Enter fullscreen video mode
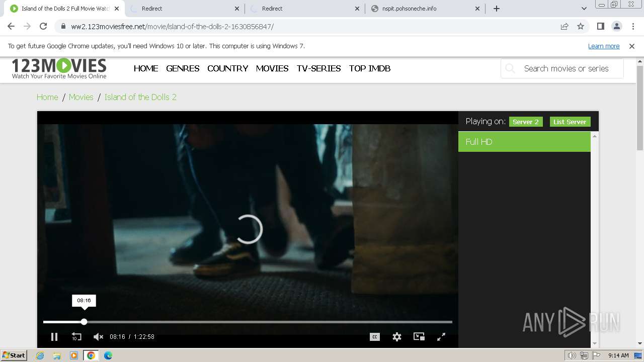The image size is (644, 362). (441, 337)
